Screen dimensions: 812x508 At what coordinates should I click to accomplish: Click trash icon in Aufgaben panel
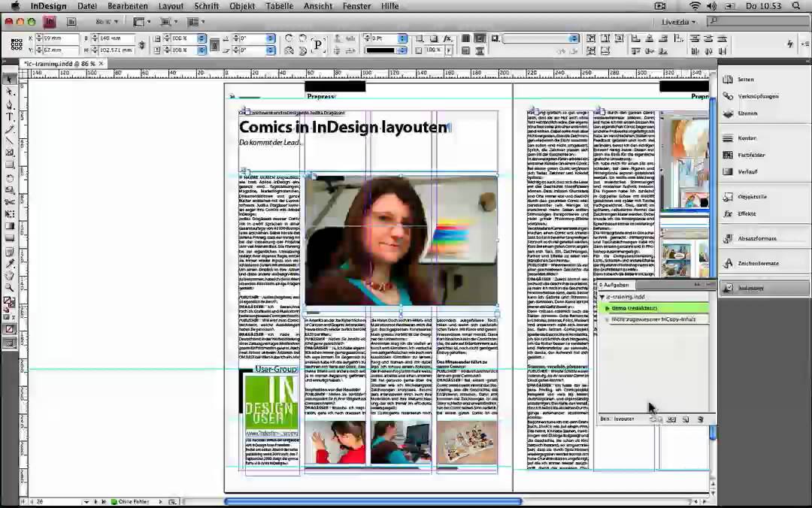coord(700,419)
